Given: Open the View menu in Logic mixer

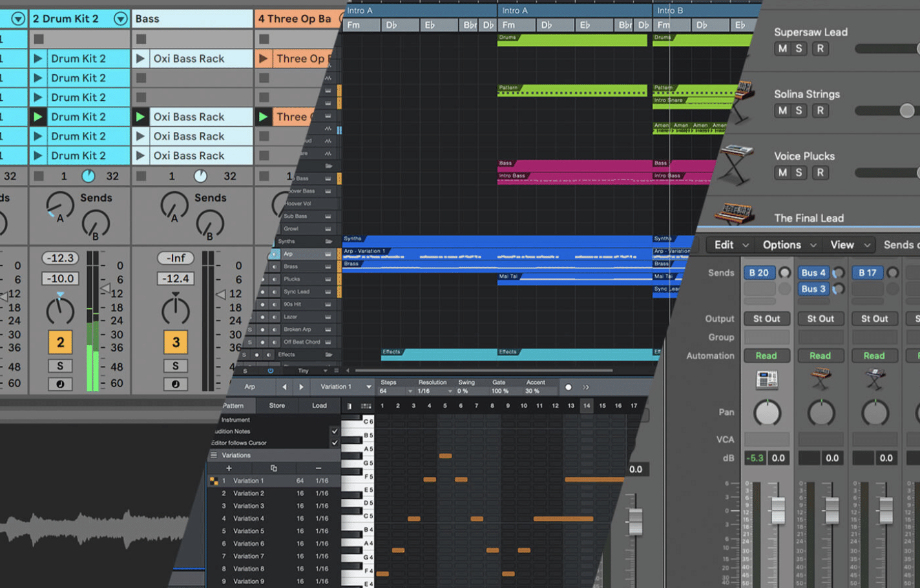Looking at the screenshot, I should (x=850, y=245).
